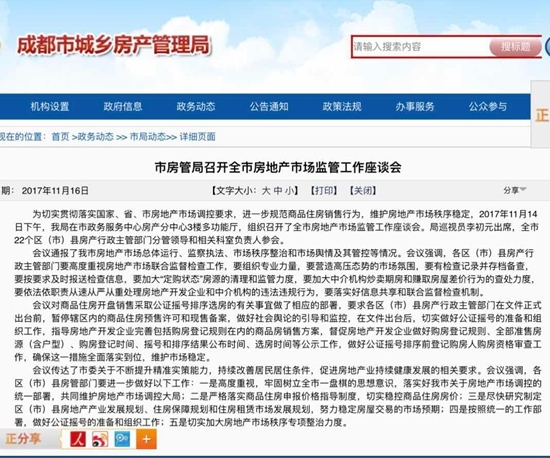Image resolution: width=550 pixels, height=458 pixels.
Task: Set text size to 小
Action: click(x=289, y=191)
